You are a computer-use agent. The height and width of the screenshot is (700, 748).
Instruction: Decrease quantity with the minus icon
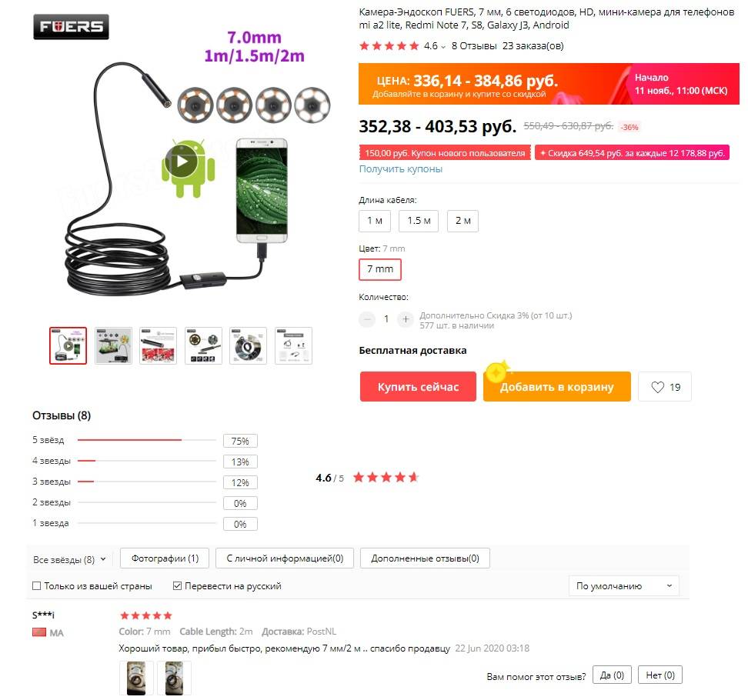[367, 319]
